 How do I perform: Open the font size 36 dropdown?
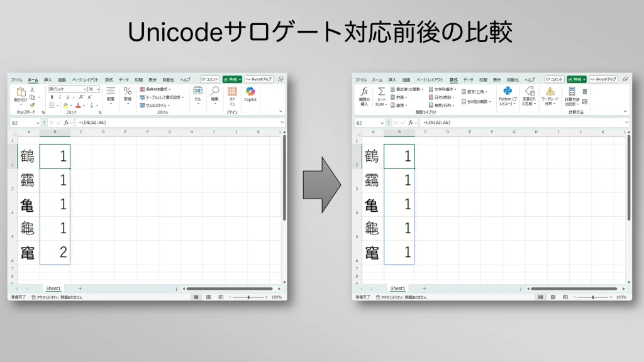coord(97,89)
